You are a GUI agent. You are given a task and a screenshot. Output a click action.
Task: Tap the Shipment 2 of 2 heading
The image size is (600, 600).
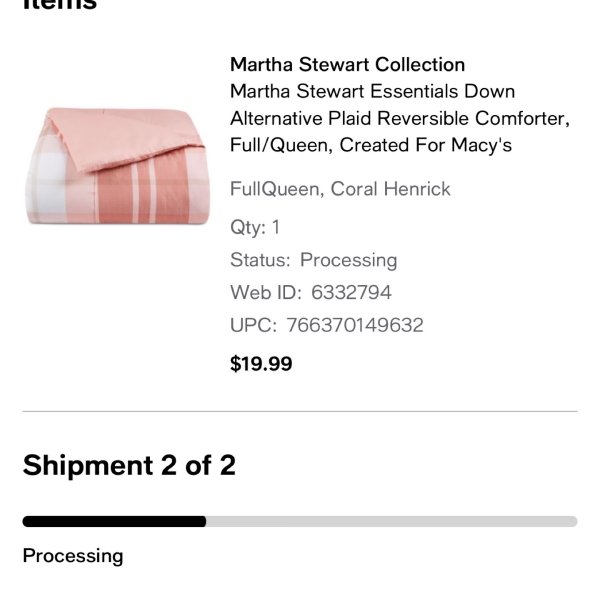pos(129,465)
